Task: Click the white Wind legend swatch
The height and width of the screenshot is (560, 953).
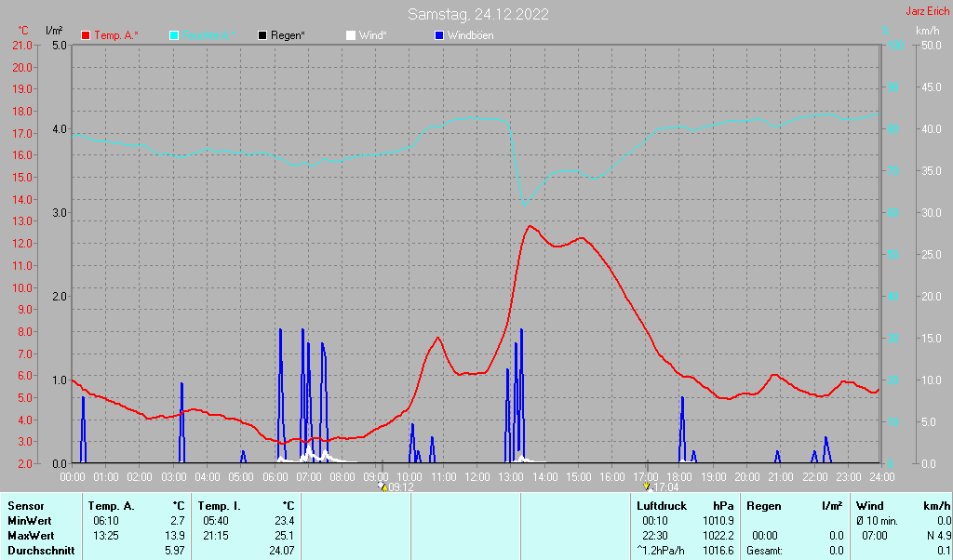Action: (x=351, y=36)
